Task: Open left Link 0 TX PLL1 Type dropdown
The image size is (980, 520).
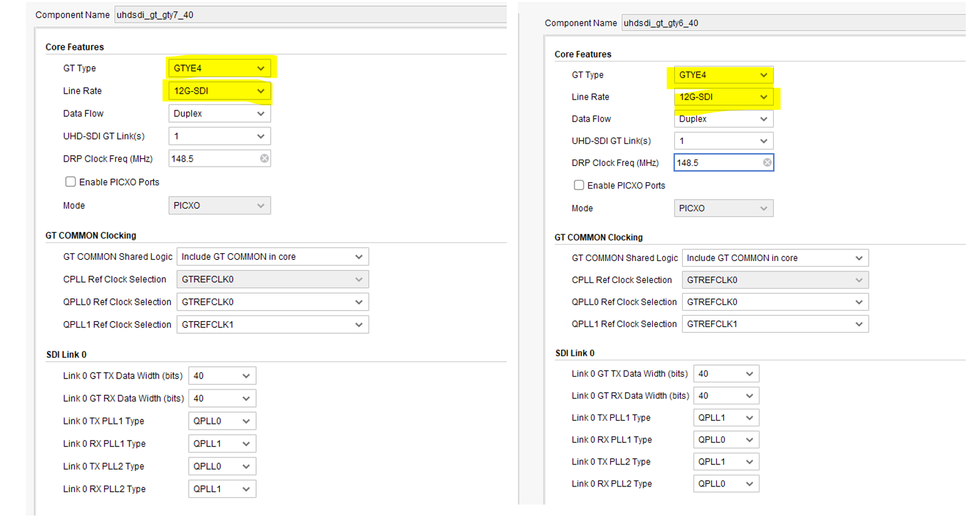Action: 222,421
